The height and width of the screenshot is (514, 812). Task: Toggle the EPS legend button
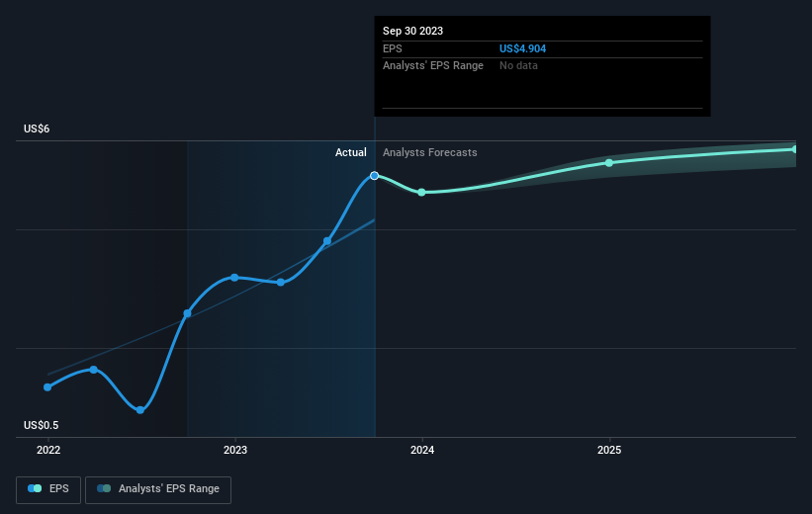(x=48, y=489)
